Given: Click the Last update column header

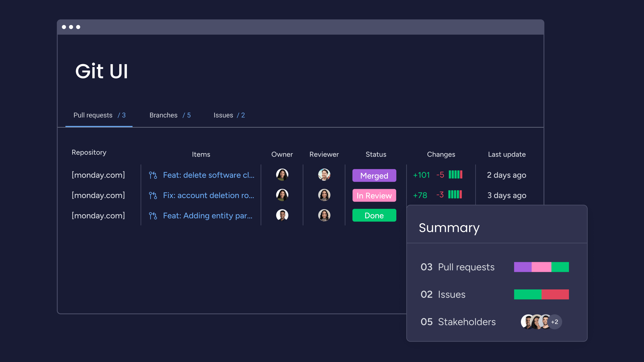Looking at the screenshot, I should click(x=507, y=155).
